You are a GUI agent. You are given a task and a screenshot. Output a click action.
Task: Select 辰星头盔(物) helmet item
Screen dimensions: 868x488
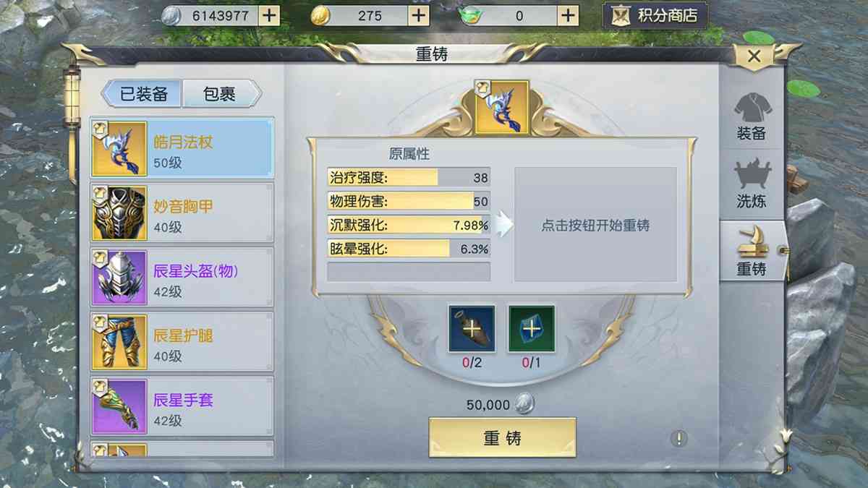182,277
